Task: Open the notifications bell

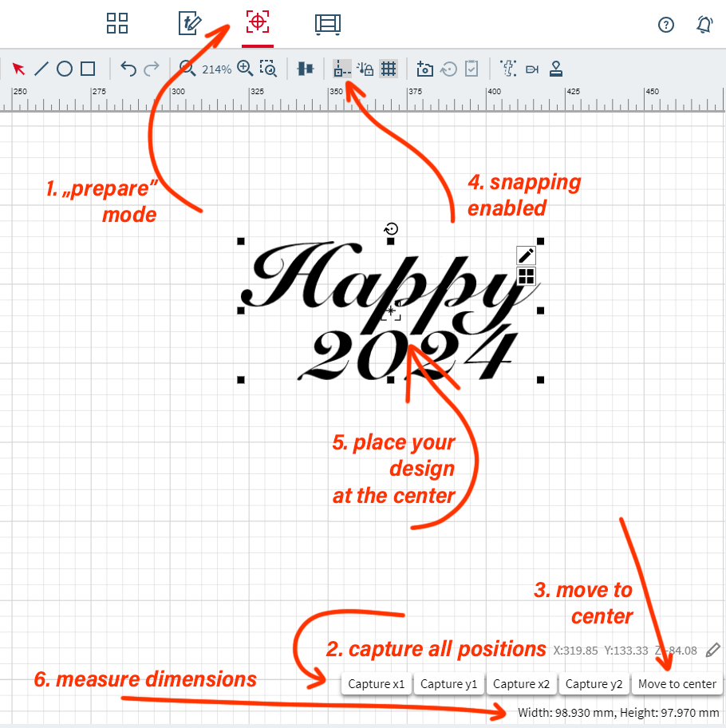Action: [704, 24]
